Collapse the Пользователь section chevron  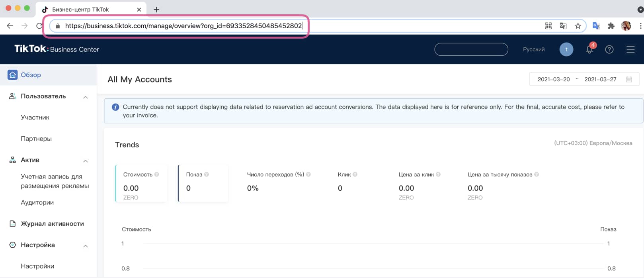[x=86, y=97]
